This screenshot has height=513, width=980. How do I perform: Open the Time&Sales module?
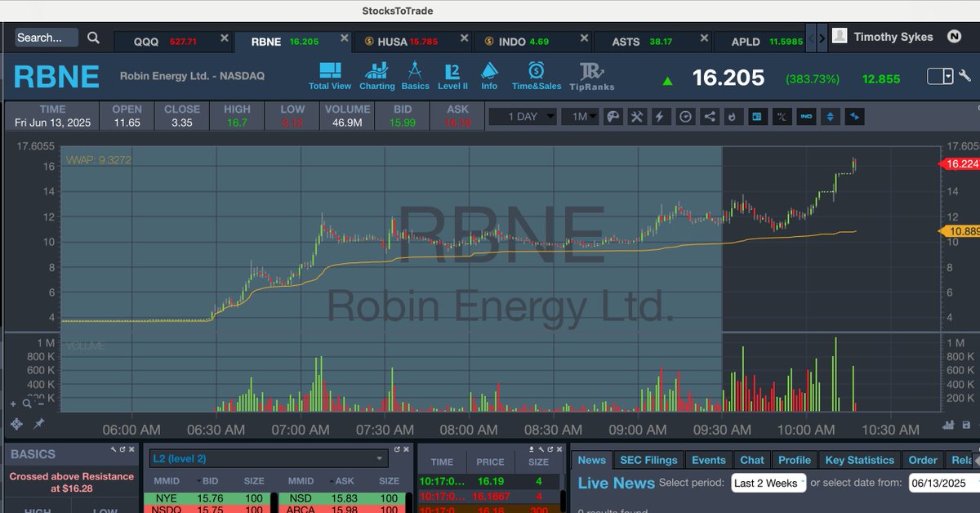537,76
